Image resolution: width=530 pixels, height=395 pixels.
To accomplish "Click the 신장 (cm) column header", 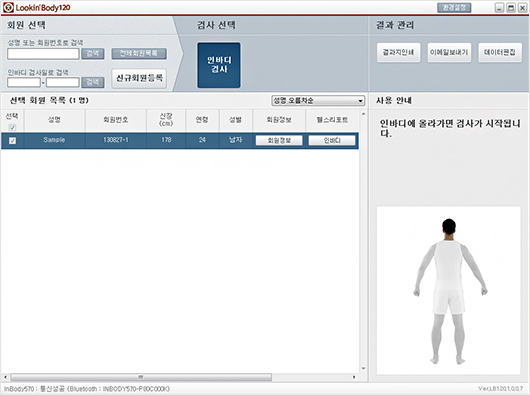I will click(x=166, y=120).
